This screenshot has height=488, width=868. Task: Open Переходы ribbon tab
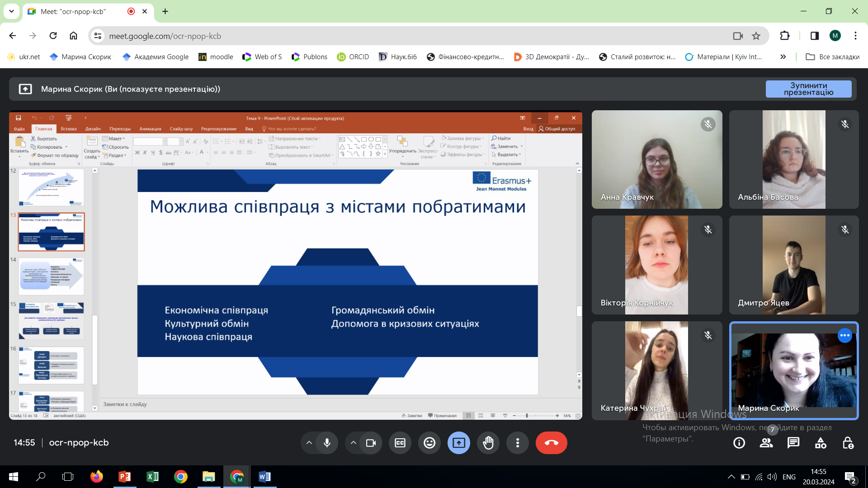point(120,129)
